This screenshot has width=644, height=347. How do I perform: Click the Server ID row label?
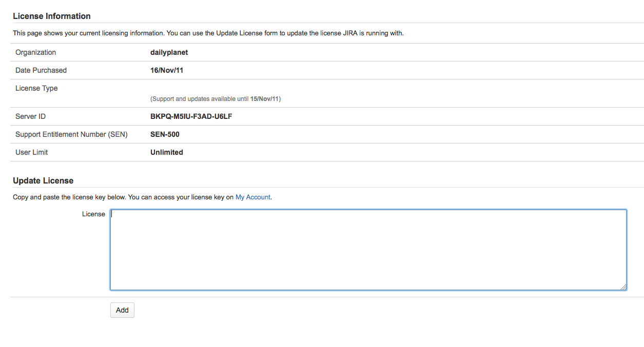30,116
